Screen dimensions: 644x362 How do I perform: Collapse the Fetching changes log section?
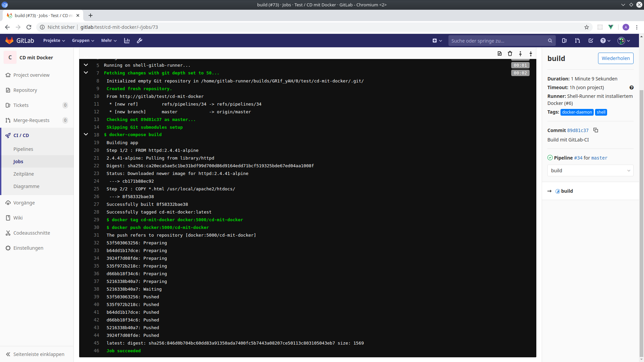86,73
